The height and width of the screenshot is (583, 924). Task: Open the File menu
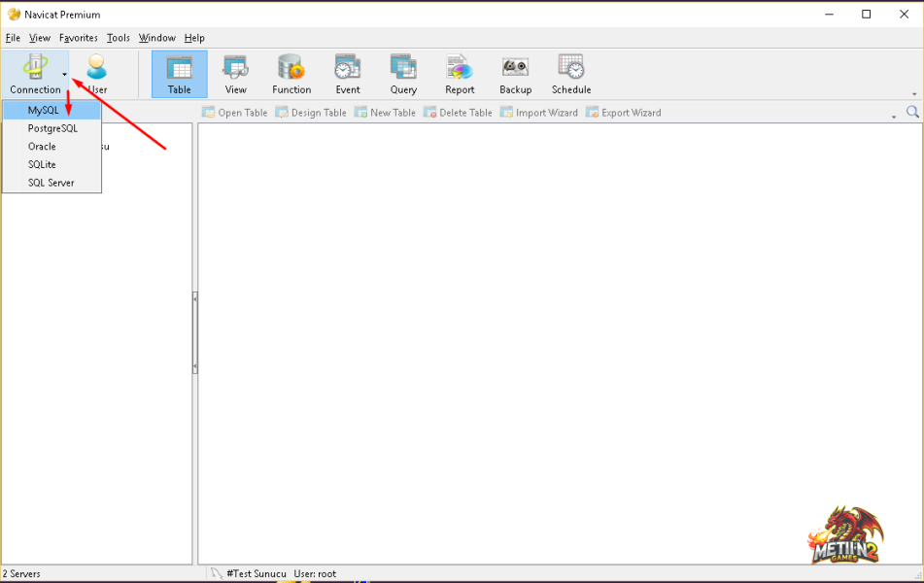click(x=13, y=38)
